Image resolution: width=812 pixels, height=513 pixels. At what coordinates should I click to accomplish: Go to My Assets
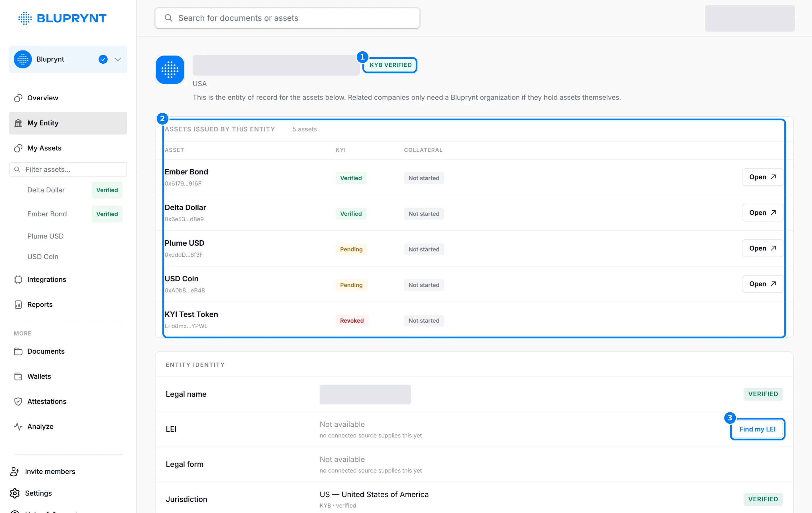[x=68, y=148]
